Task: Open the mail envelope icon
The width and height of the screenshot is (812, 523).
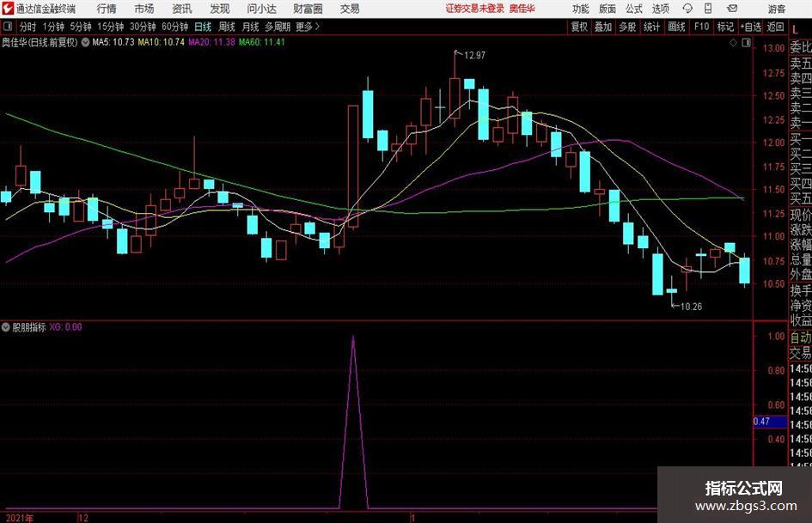Action: 732,9
